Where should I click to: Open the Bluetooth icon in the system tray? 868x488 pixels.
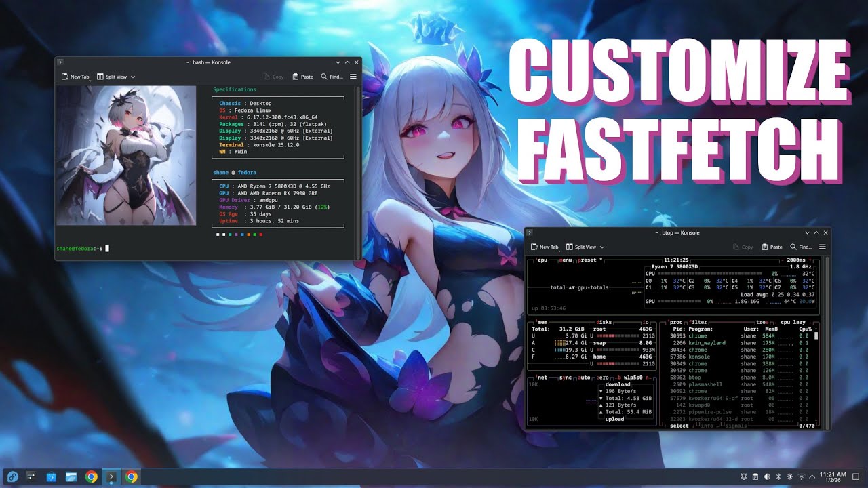click(778, 477)
